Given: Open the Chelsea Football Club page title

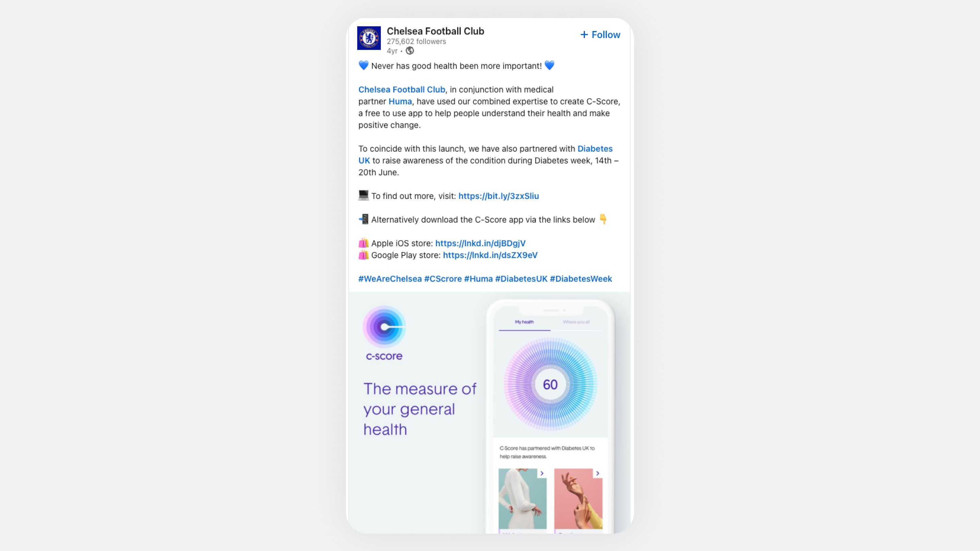Looking at the screenshot, I should pos(435,31).
